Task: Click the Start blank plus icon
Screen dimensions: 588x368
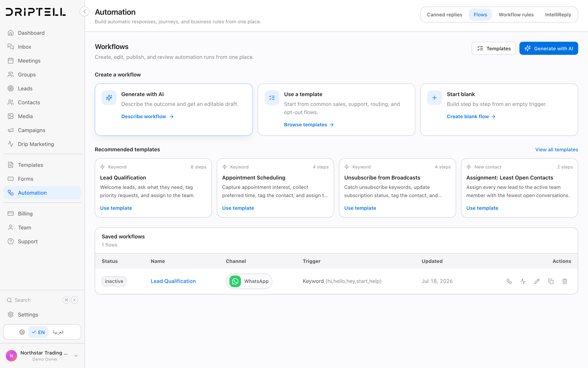Action: (434, 98)
